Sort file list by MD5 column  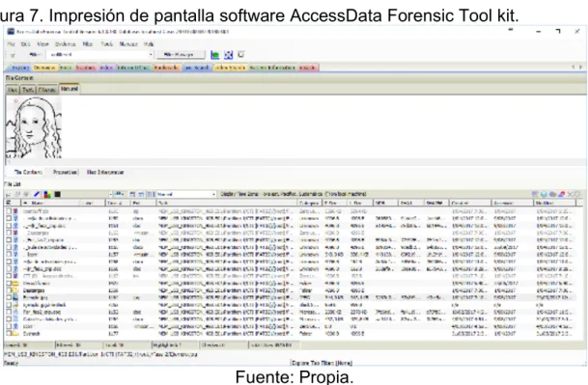point(385,204)
